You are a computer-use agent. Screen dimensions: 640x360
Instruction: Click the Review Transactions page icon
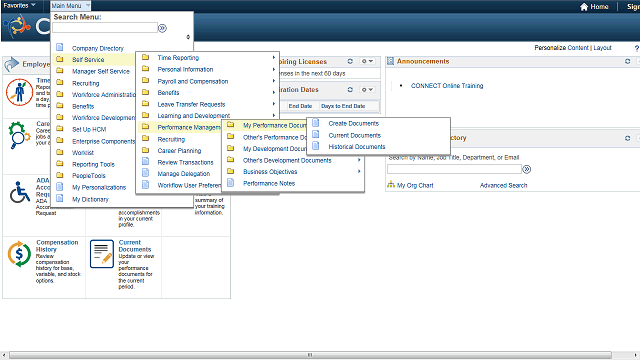(145, 161)
